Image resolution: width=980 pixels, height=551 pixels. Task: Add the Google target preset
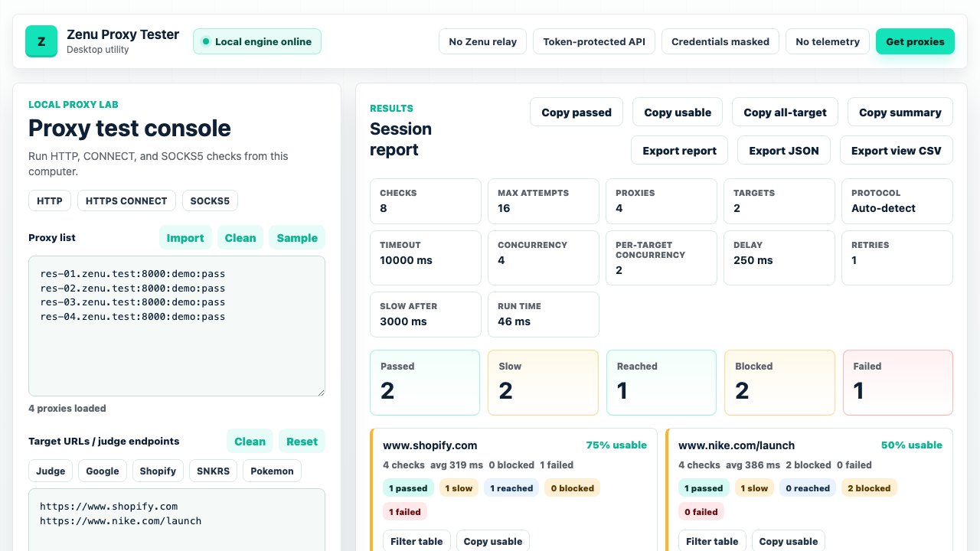[x=103, y=471]
